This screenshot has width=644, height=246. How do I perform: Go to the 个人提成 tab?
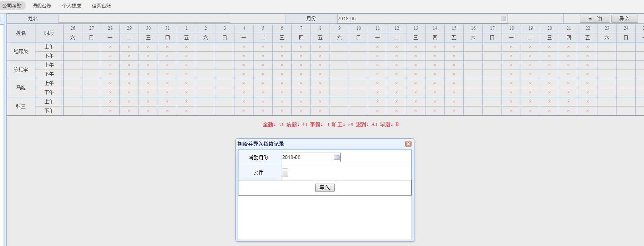[x=72, y=6]
